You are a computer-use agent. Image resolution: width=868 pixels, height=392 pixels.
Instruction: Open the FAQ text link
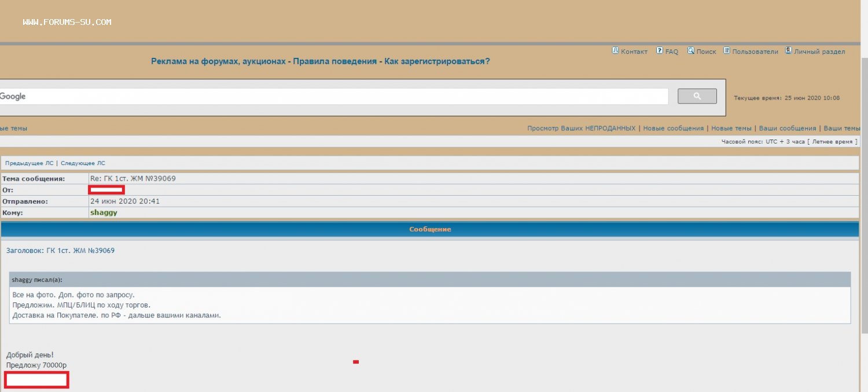(x=671, y=52)
